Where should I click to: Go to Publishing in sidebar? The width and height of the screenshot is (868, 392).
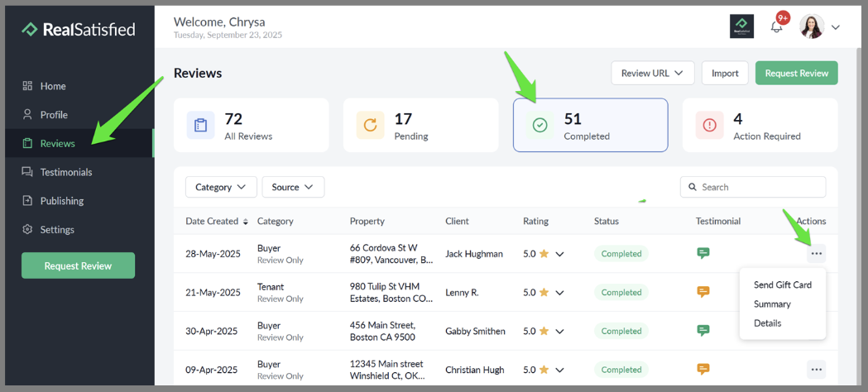[x=53, y=201]
